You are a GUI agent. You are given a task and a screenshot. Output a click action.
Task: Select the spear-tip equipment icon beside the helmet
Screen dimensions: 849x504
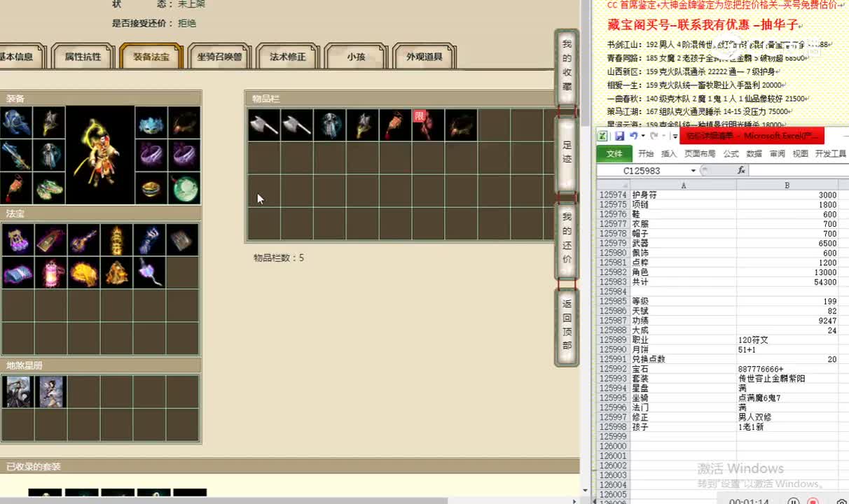click(x=49, y=122)
